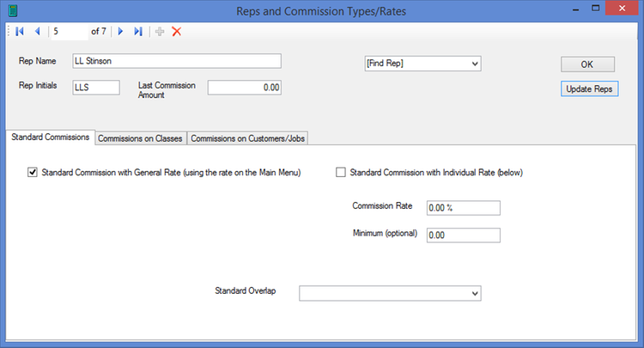Go to the next rep record
The height and width of the screenshot is (348, 644).
[x=120, y=32]
